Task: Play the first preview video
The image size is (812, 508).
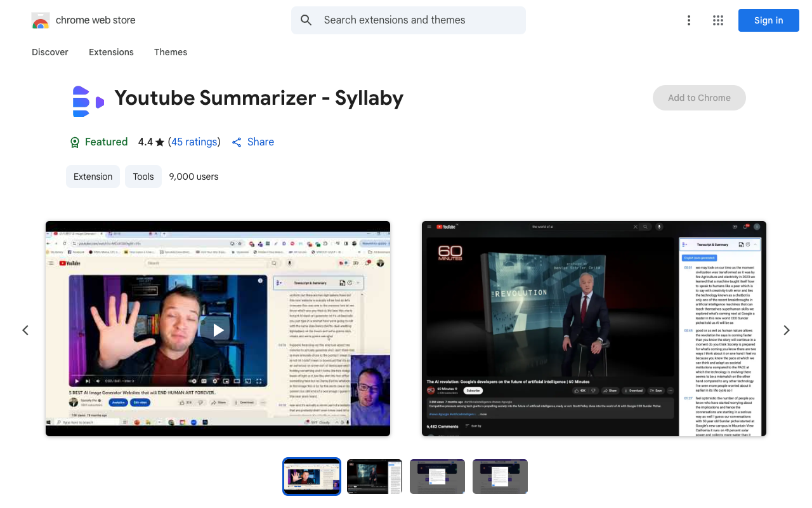Action: tap(218, 330)
